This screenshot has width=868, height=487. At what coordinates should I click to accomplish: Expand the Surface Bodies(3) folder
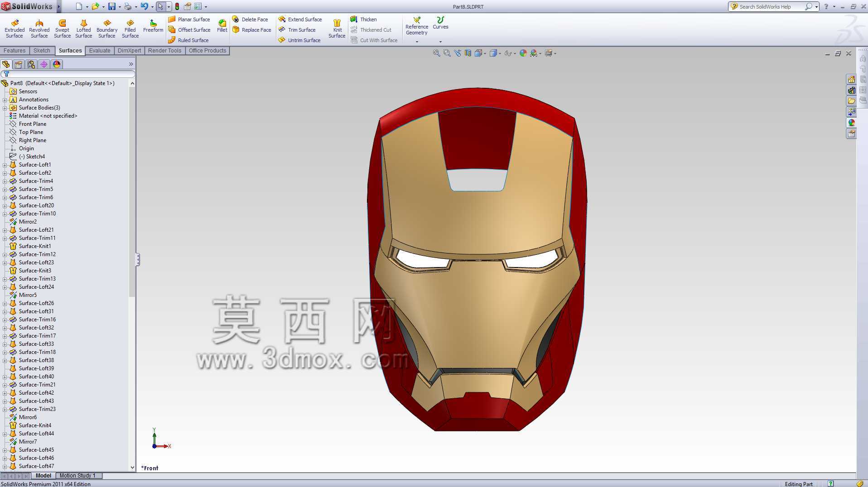click(x=5, y=108)
